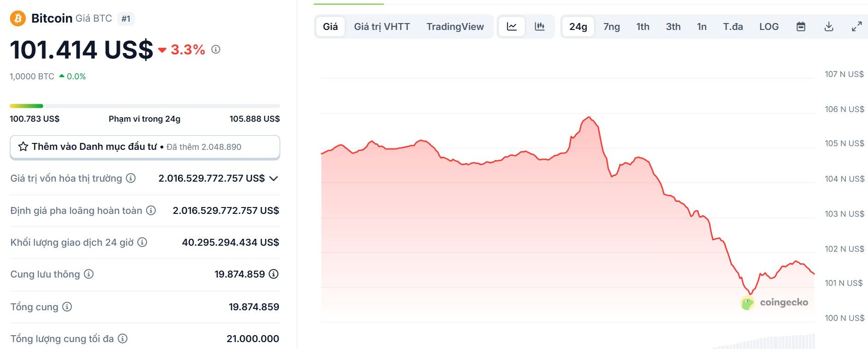Image resolution: width=868 pixels, height=349 pixels.
Task: Click the 105.888 US$ high value
Action: pyautogui.click(x=254, y=118)
